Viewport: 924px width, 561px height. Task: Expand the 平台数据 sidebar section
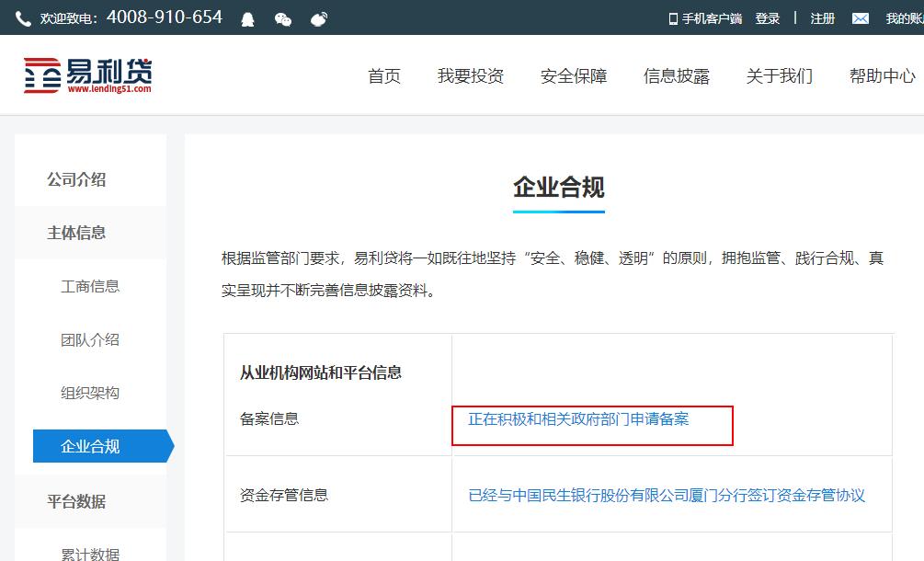point(77,501)
